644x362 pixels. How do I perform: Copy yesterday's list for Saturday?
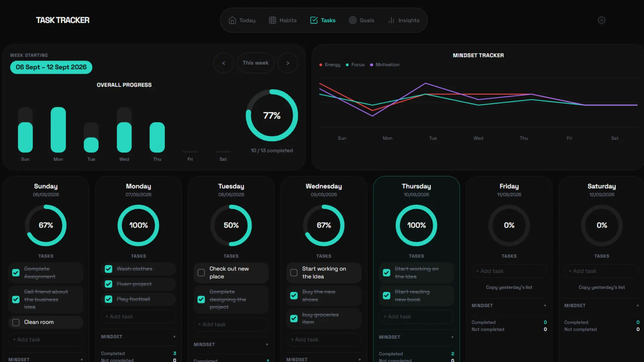coord(601,287)
